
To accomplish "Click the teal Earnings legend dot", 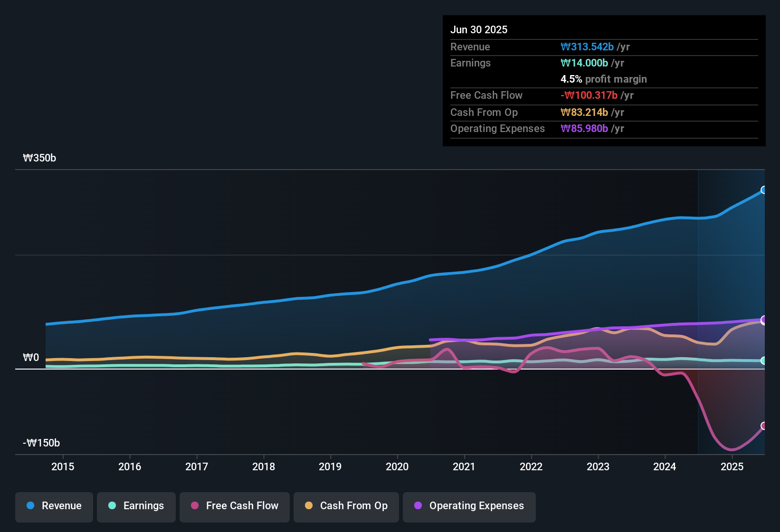I will click(x=112, y=506).
